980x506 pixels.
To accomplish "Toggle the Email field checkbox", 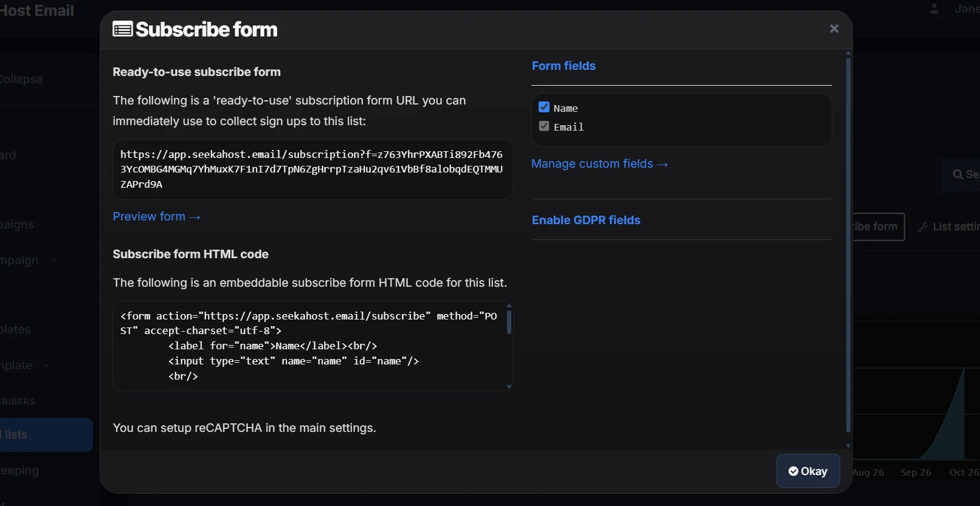I will point(544,126).
